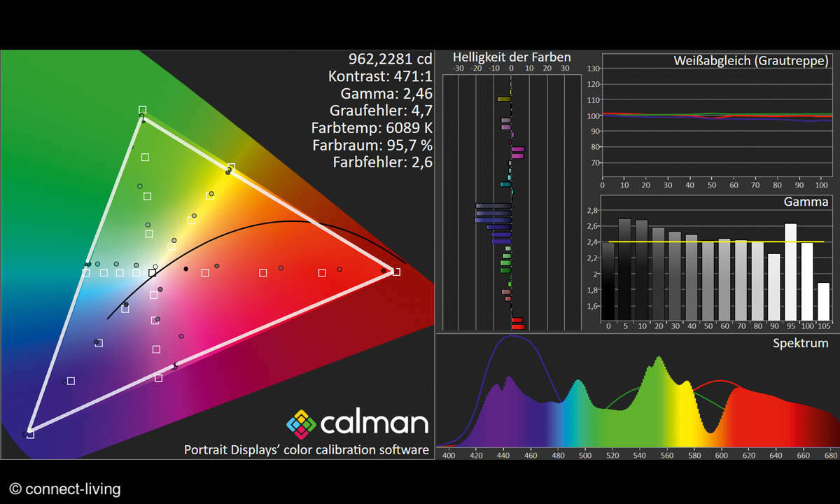This screenshot has width=840, height=504.
Task: Click the Spektrum chart title
Action: pyautogui.click(x=801, y=343)
